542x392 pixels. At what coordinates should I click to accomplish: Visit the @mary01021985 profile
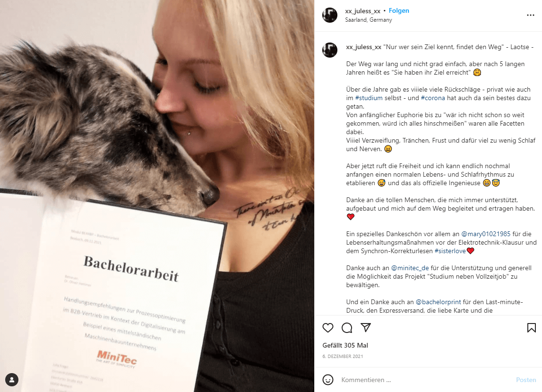click(486, 234)
